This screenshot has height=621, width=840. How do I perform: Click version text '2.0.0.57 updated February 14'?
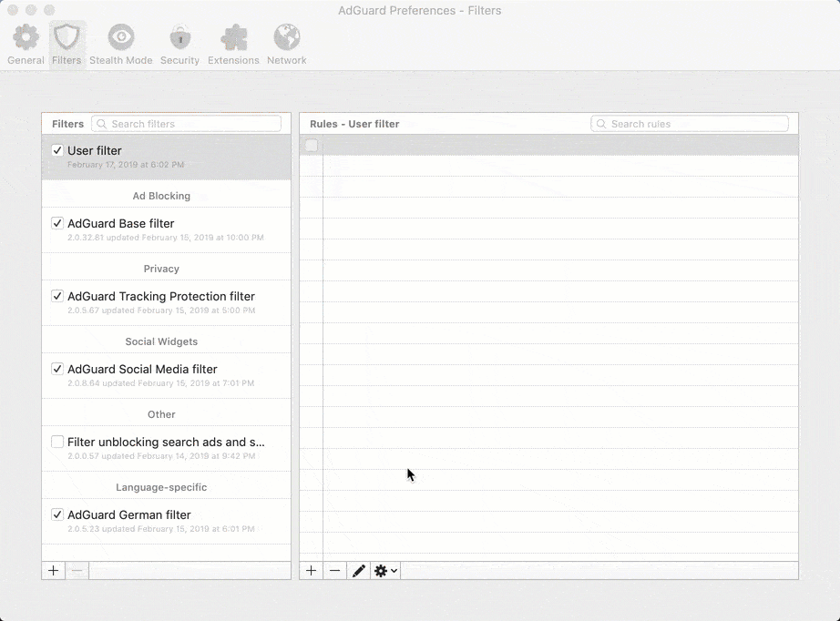pos(161,455)
